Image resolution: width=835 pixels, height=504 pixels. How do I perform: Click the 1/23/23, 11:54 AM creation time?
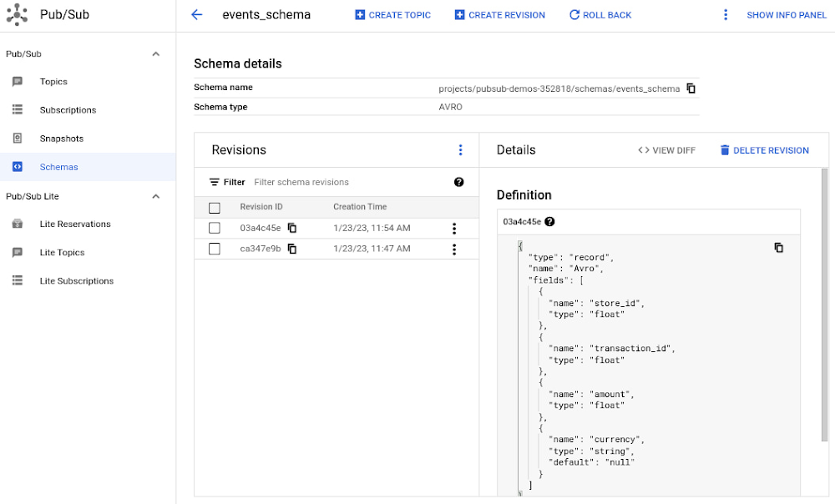pos(372,228)
